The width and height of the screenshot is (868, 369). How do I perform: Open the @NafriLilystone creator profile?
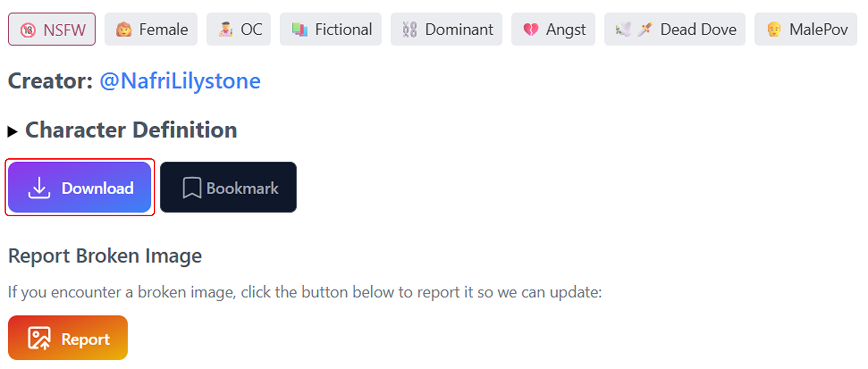180,81
